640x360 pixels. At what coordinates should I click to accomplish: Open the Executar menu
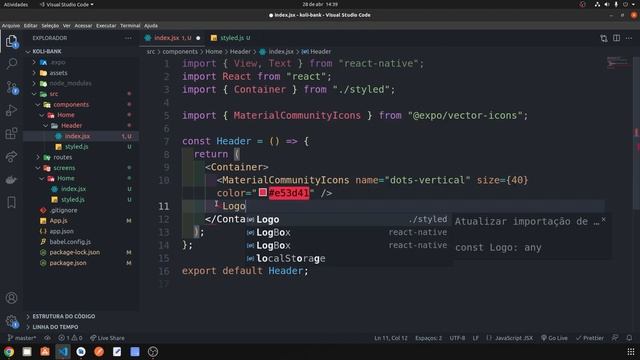pos(106,26)
